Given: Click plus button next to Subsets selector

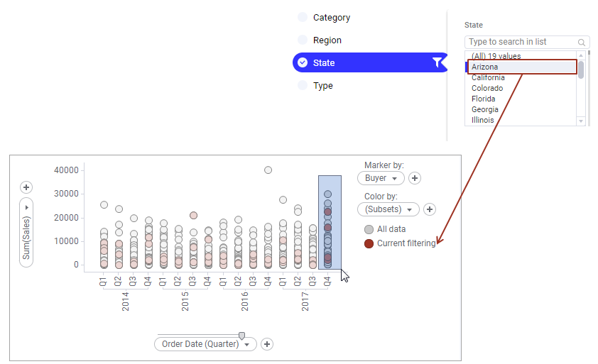Looking at the screenshot, I should [x=430, y=209].
